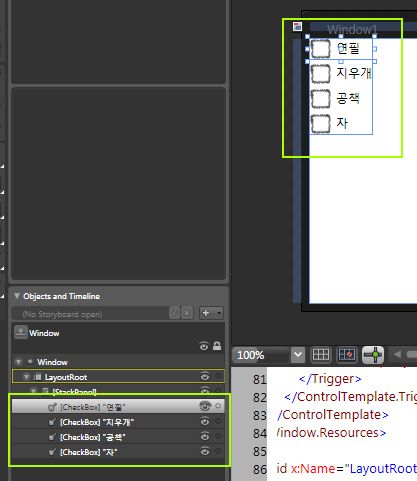Check the 지우개 checkbox on the artboard
The image size is (417, 481).
coord(320,73)
